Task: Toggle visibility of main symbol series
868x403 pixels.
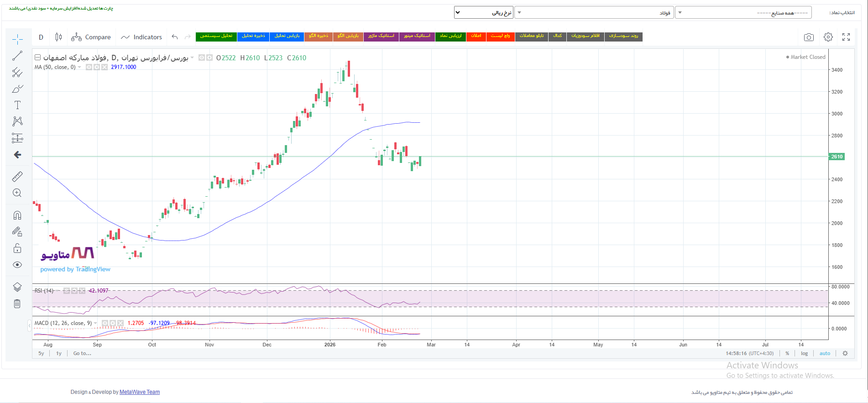Action: pyautogui.click(x=202, y=58)
